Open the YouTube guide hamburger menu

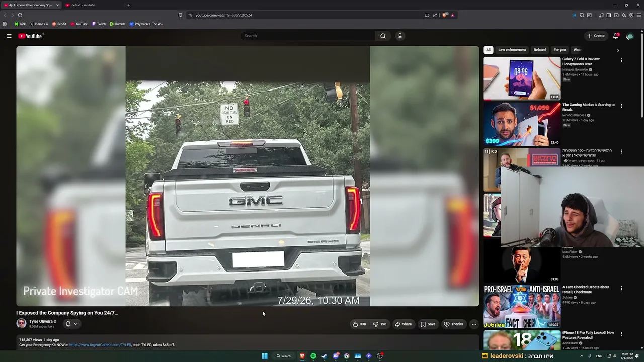[x=9, y=36]
